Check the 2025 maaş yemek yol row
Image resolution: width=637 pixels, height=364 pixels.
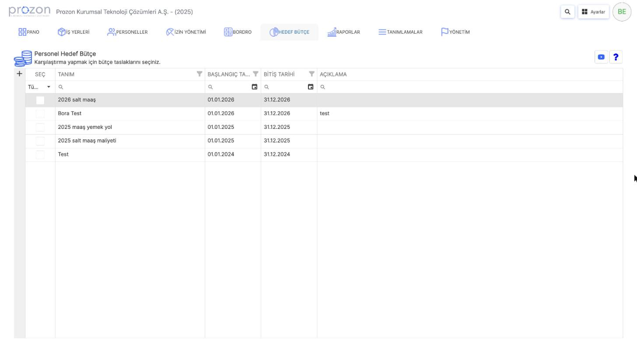[x=40, y=127]
